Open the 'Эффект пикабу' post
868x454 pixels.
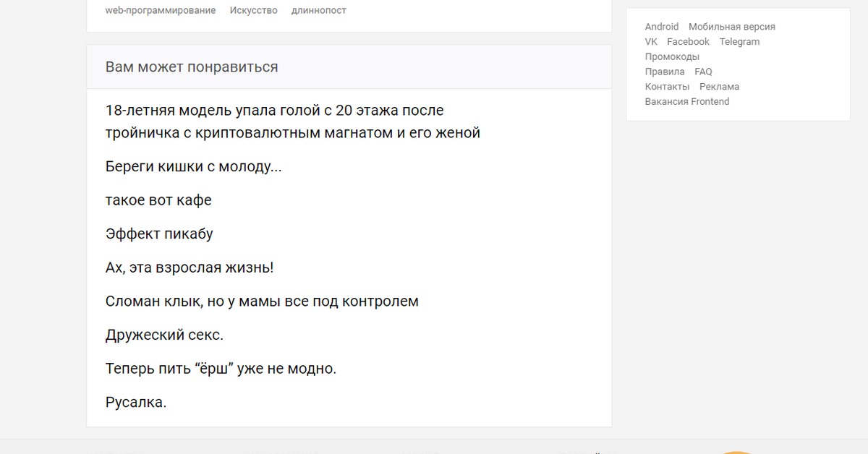coord(159,234)
